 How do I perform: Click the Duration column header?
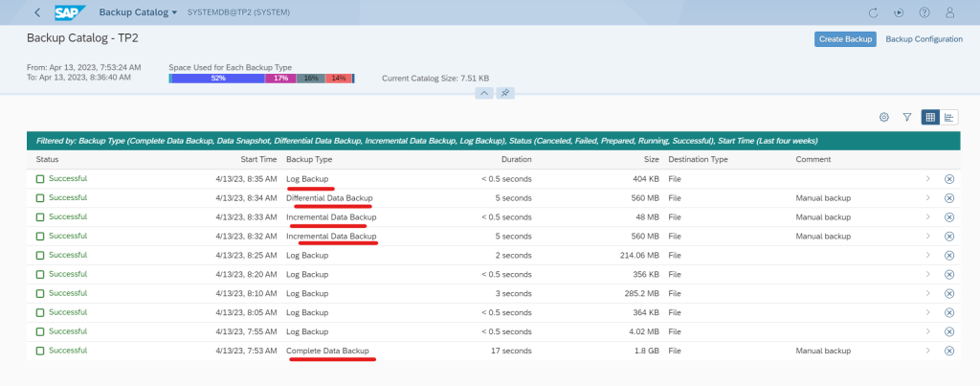click(x=516, y=160)
